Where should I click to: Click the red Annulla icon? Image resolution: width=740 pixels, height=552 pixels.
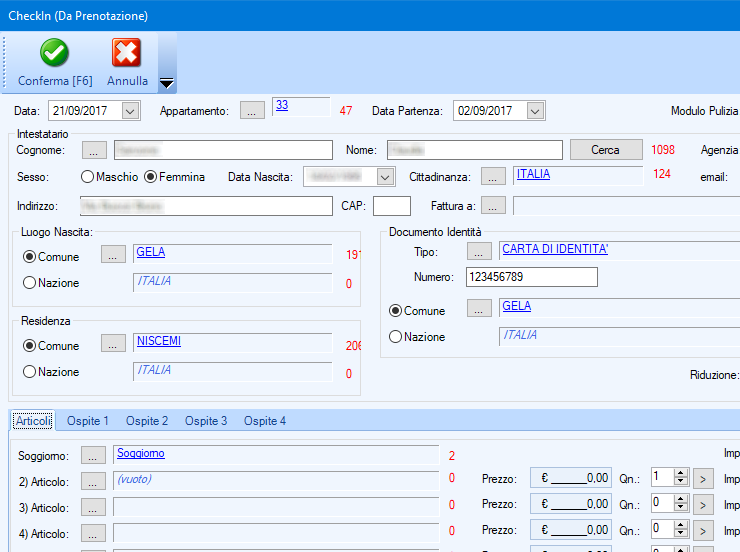pyautogui.click(x=127, y=53)
